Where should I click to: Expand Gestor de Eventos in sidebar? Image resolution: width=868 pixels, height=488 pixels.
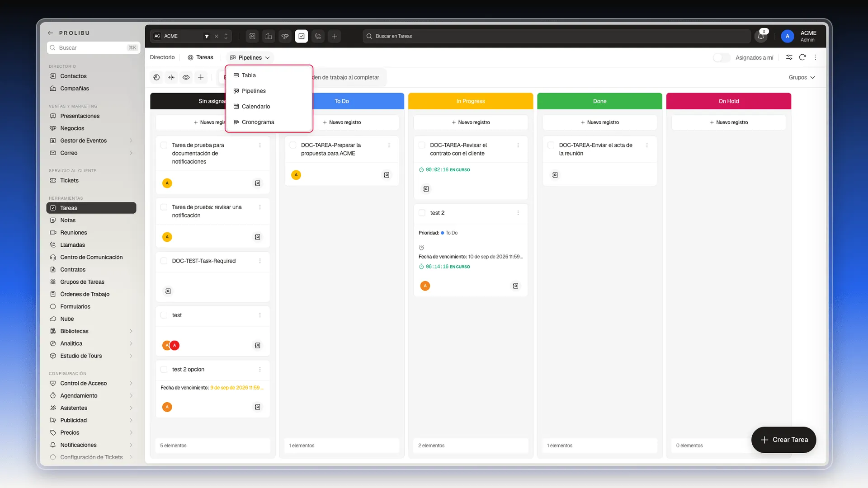pyautogui.click(x=131, y=141)
